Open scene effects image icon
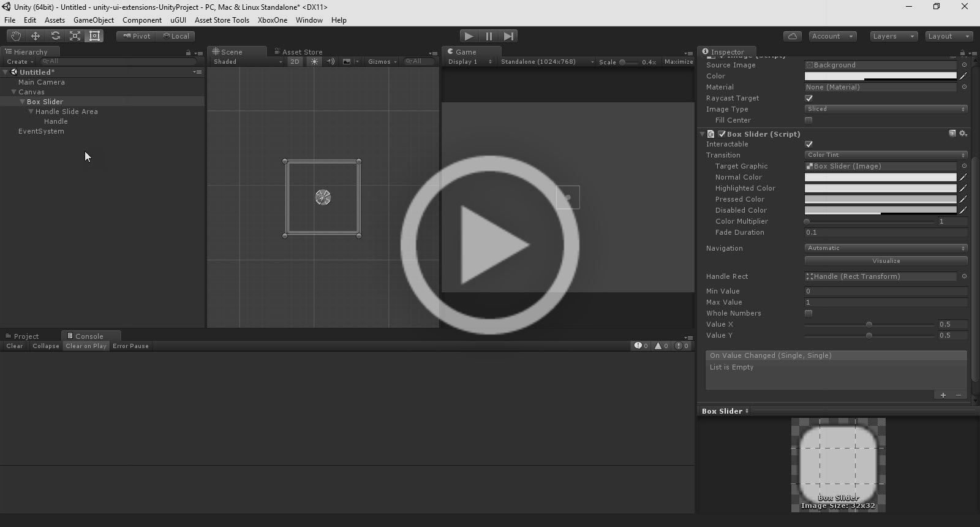Viewport: 980px width, 527px height. [347, 61]
